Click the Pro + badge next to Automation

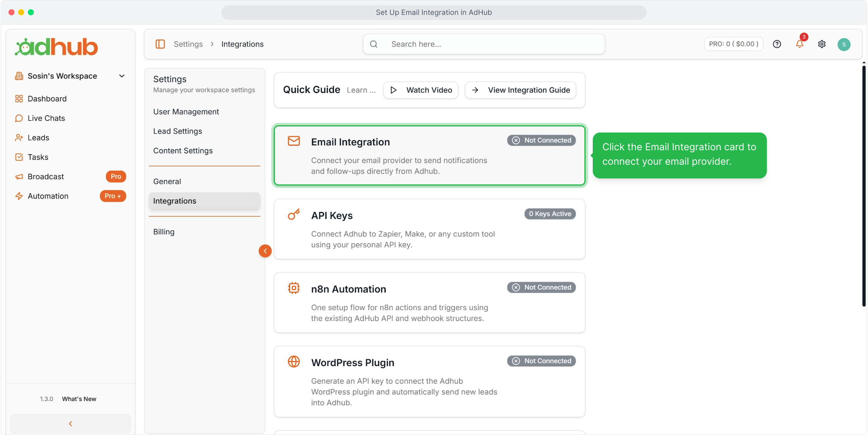pos(113,196)
